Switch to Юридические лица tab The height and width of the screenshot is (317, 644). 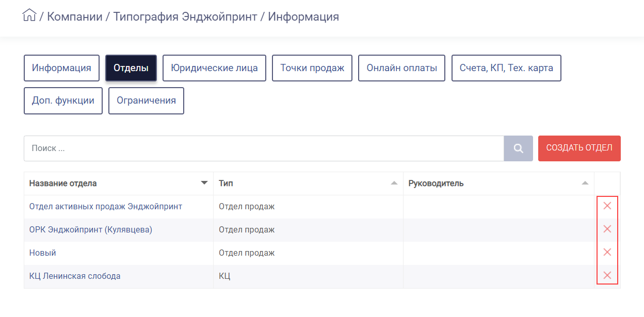click(x=214, y=68)
